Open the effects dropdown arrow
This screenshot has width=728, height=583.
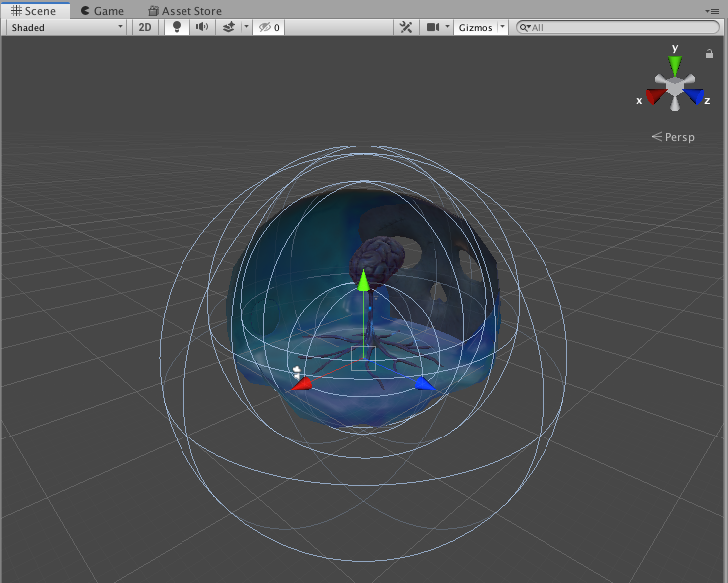click(x=245, y=27)
